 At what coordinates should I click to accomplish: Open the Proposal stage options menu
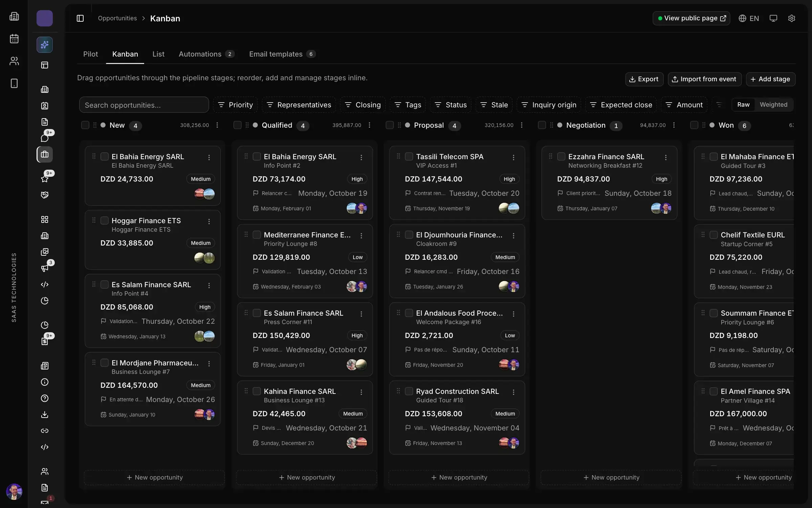pyautogui.click(x=522, y=125)
